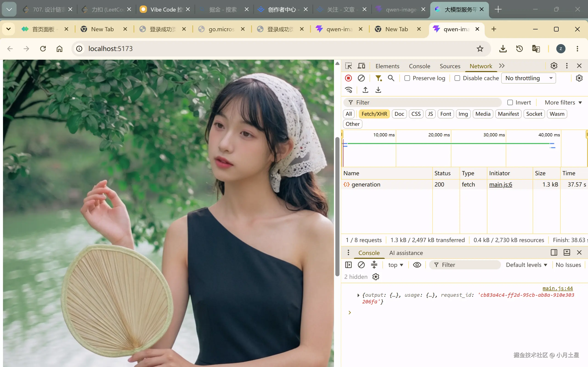The image size is (588, 367).
Task: Open the translate page icon
Action: pyautogui.click(x=536, y=49)
